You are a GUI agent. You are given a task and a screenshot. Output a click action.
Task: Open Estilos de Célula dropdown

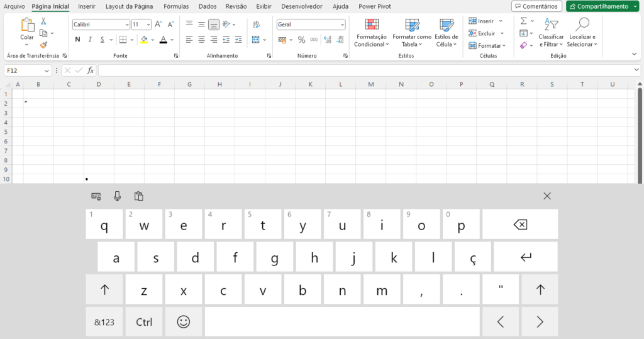point(446,33)
